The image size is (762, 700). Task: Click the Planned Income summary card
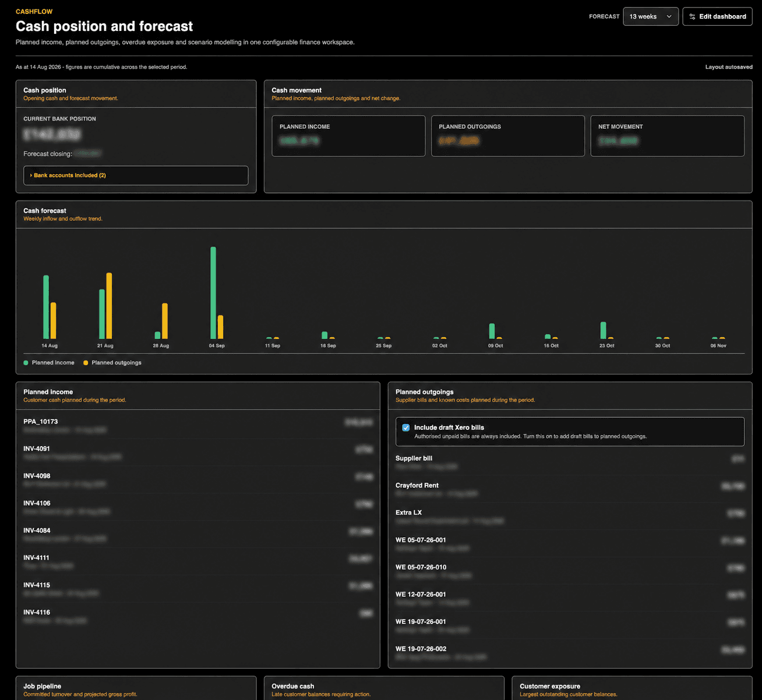[348, 136]
